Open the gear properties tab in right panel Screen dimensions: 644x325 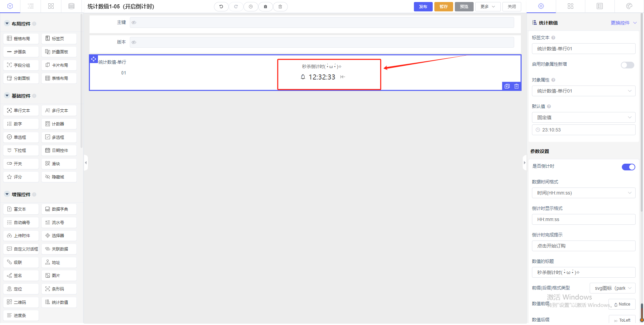coord(541,6)
